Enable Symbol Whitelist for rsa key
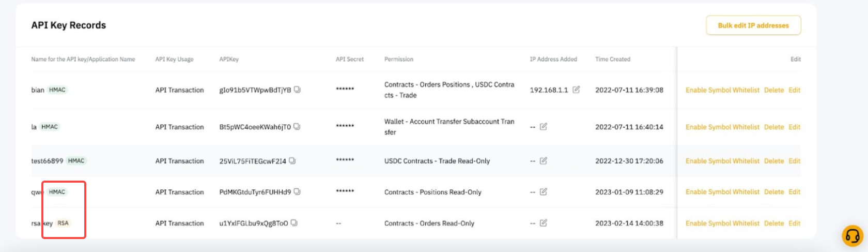This screenshot has width=868, height=252. [722, 224]
